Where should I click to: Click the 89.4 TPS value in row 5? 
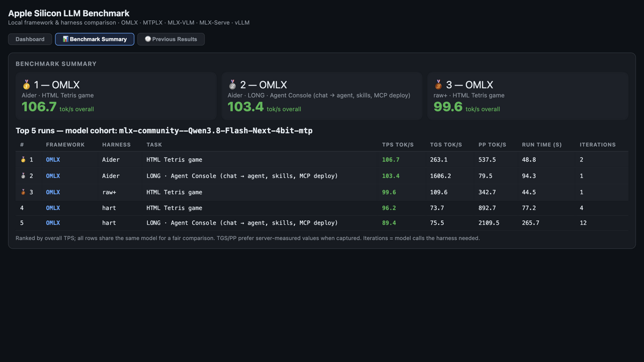[389, 223]
